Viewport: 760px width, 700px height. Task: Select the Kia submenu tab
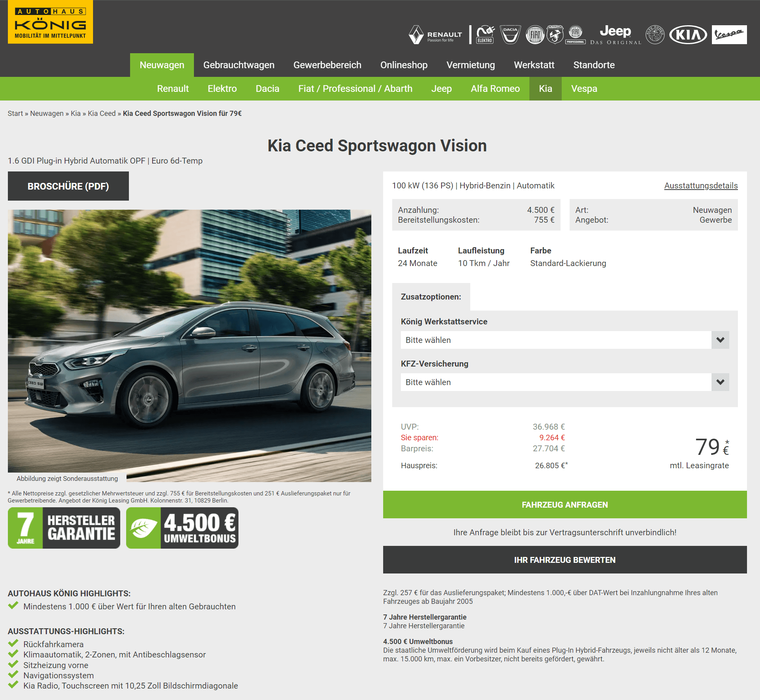(x=546, y=89)
